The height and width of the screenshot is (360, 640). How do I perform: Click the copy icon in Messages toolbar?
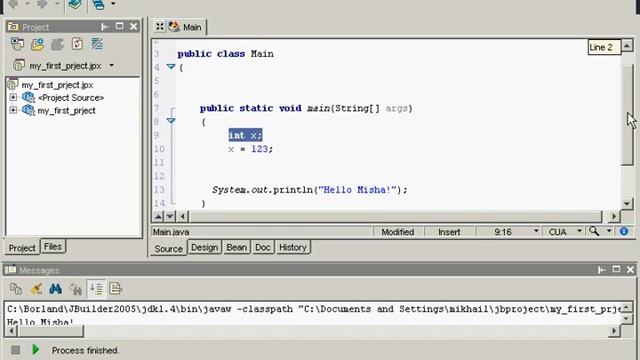[x=16, y=289]
